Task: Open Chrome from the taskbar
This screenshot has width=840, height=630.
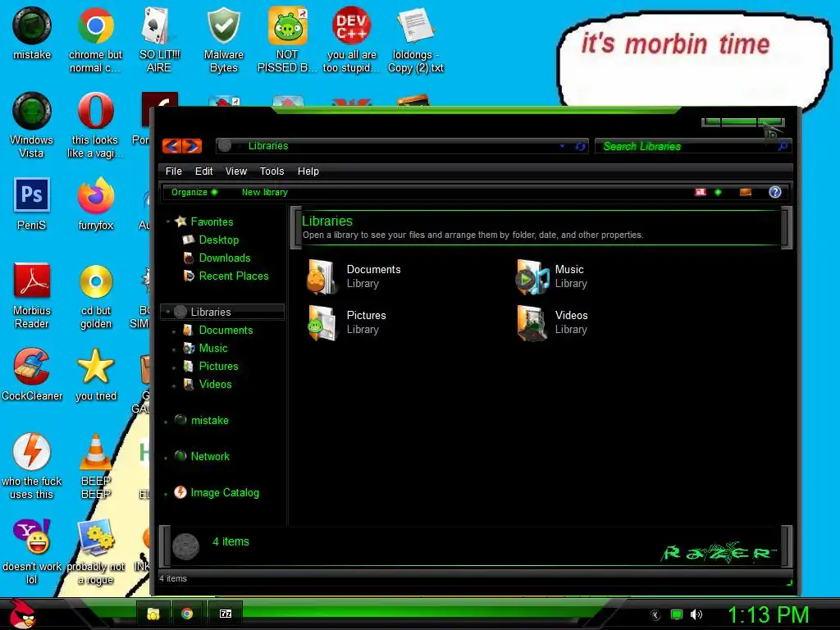Action: [187, 614]
